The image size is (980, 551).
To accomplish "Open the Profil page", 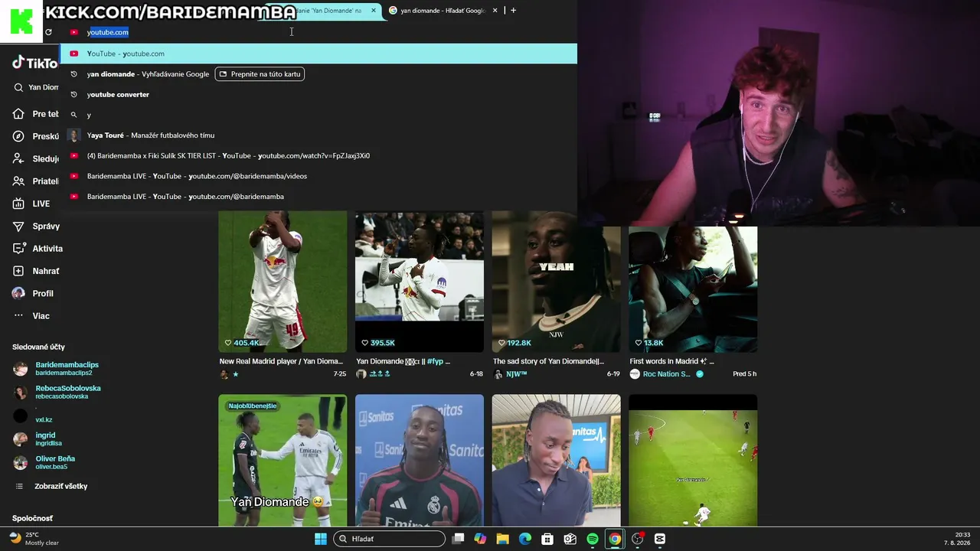I will point(33,293).
